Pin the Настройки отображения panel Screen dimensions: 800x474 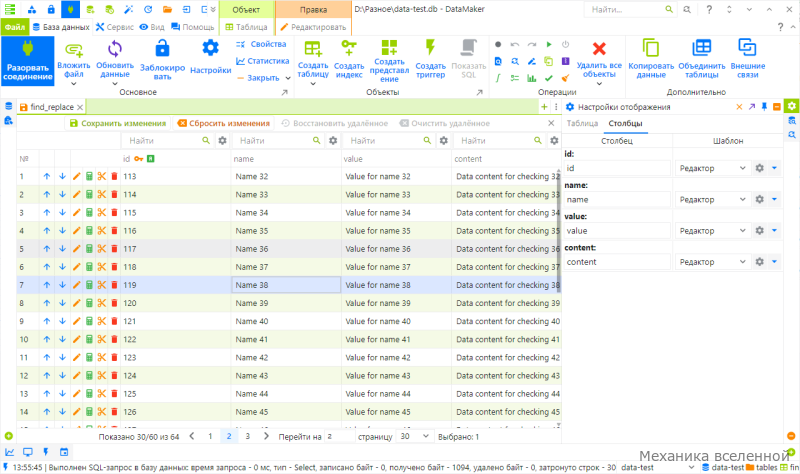pyautogui.click(x=764, y=107)
